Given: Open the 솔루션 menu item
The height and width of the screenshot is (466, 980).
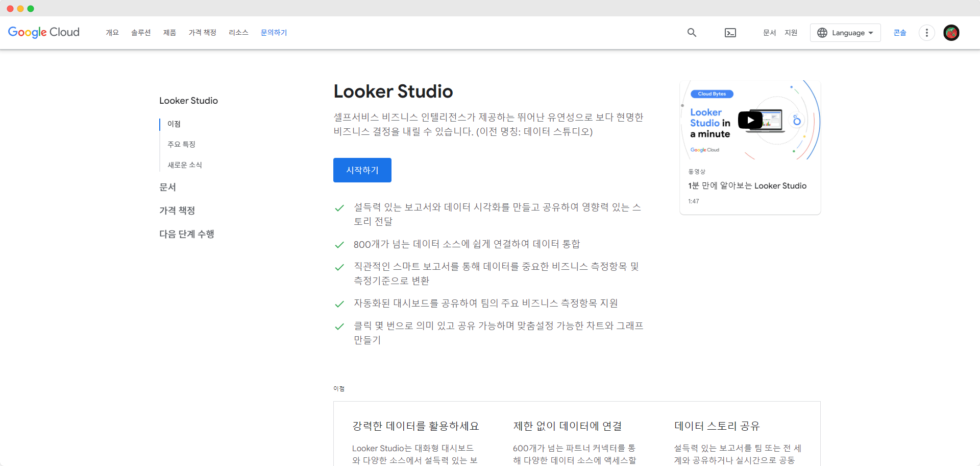Looking at the screenshot, I should click(141, 33).
